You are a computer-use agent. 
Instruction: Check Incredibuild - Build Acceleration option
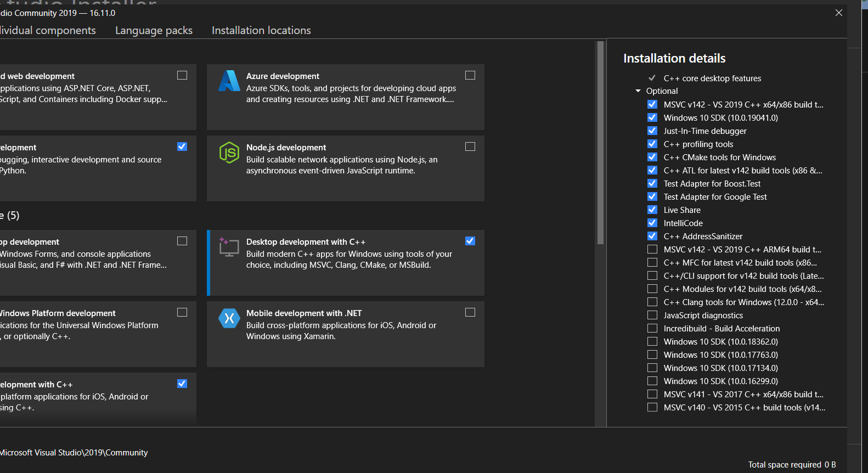pyautogui.click(x=652, y=328)
